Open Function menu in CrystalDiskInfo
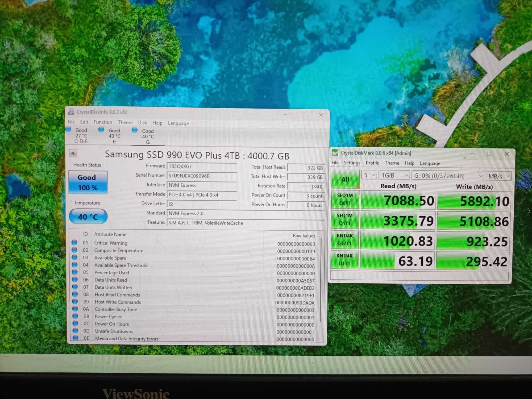The image size is (532, 399). pos(103,122)
